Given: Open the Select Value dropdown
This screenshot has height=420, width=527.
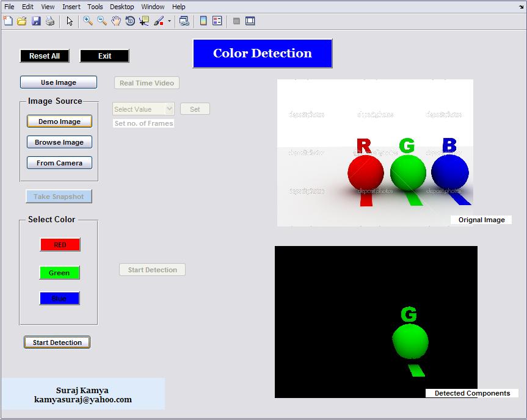Looking at the screenshot, I should (x=143, y=109).
